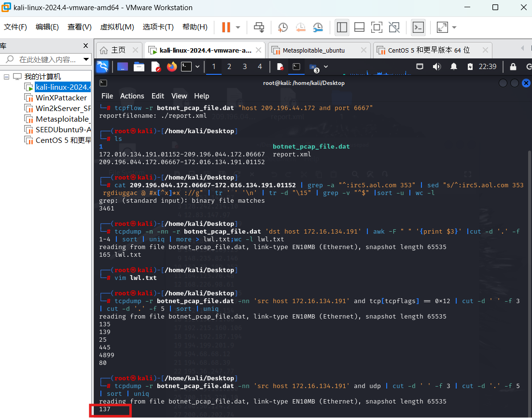Screen dimensions: 532x418
Task: Select Win2kServer_SP in the library tree
Action: pyautogui.click(x=63, y=108)
